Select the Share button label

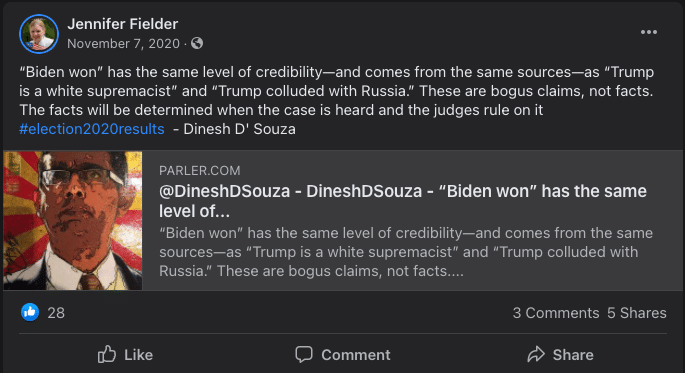(573, 355)
